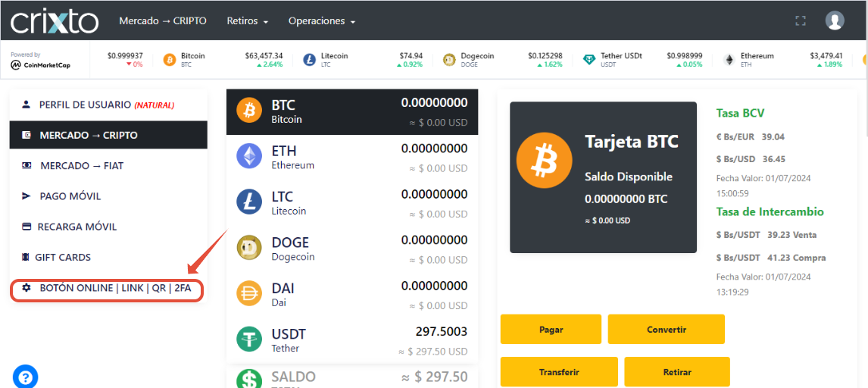This screenshot has height=388, width=868.
Task: Click the large Bitcoin logo on Tarjeta BTC
Action: click(x=544, y=159)
